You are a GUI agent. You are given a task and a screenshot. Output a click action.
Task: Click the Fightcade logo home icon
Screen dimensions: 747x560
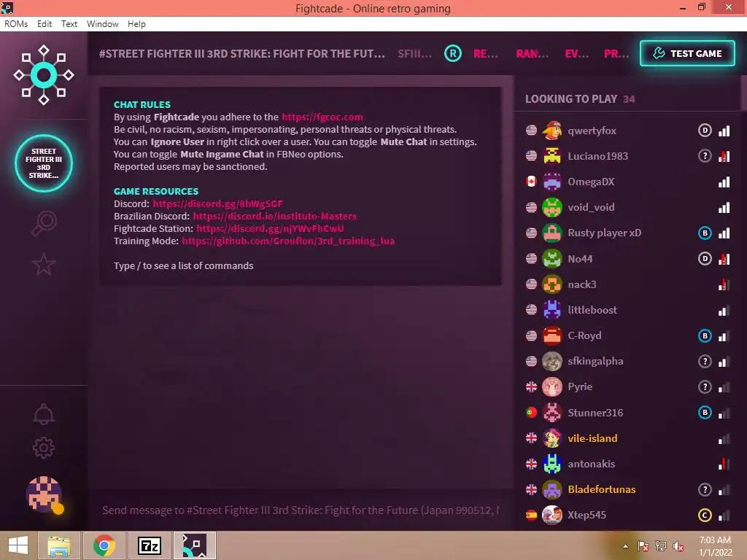click(43, 75)
